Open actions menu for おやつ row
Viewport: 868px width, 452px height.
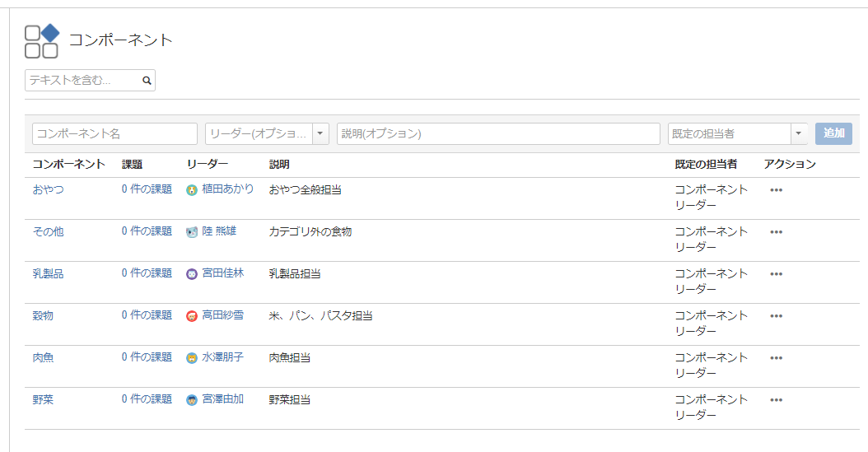coord(776,190)
